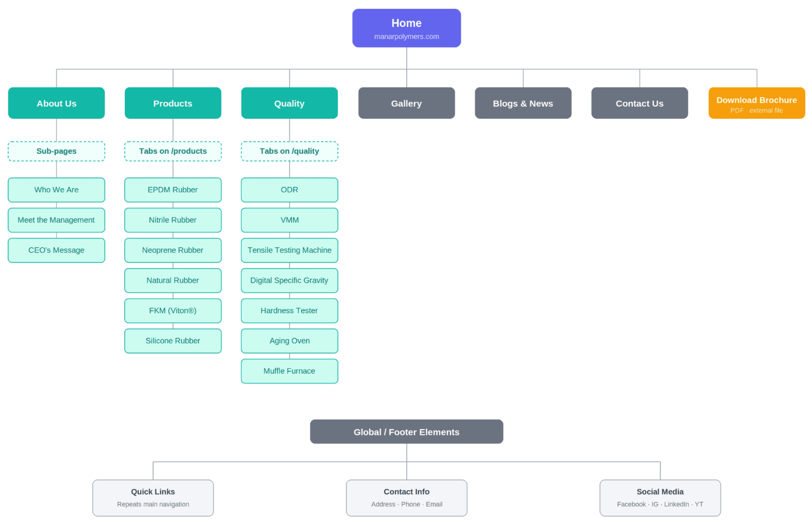The height and width of the screenshot is (526, 812).
Task: Select the Nitrile Rubber node
Action: coord(173,220)
